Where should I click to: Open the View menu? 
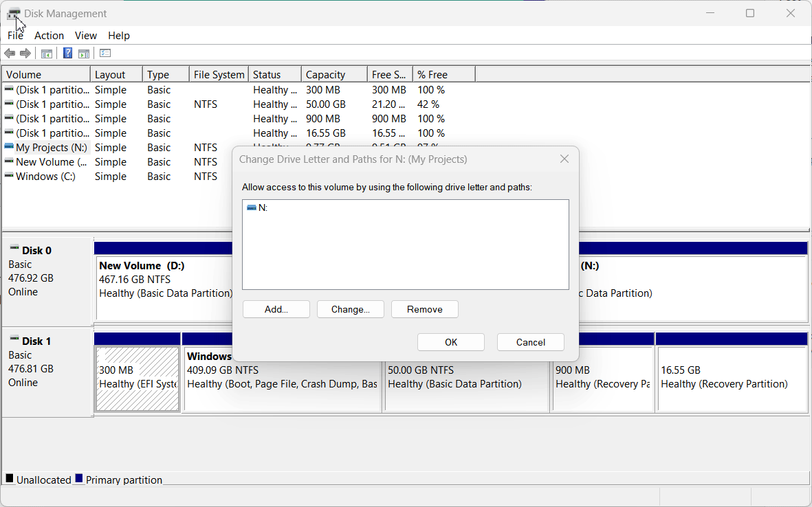(86, 36)
